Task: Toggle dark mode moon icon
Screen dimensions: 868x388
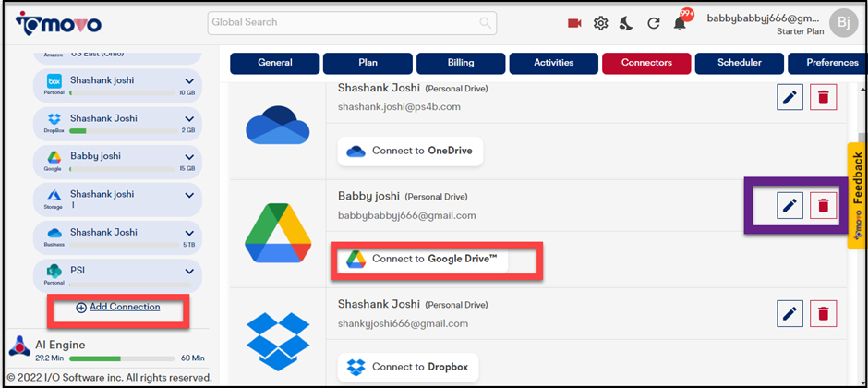Action: click(x=626, y=23)
